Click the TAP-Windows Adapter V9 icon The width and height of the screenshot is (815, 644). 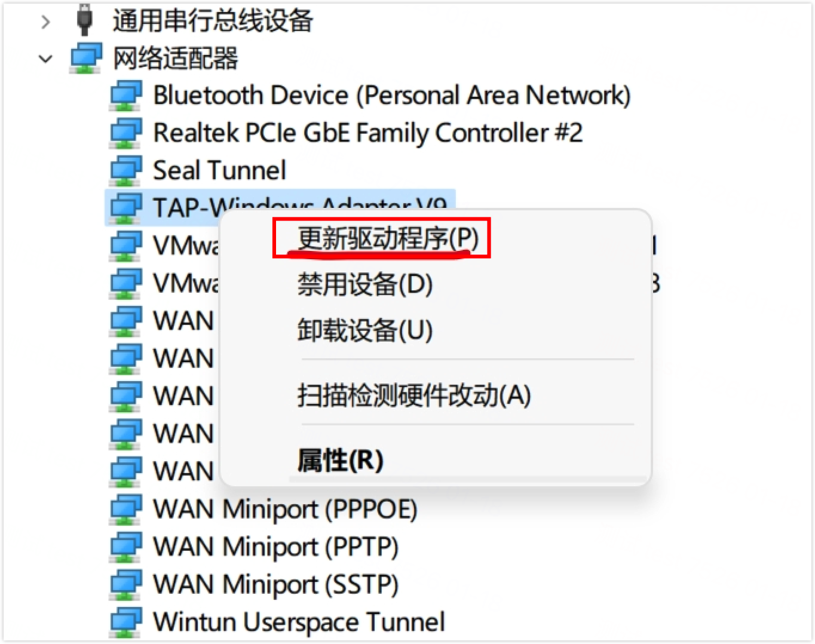point(125,208)
